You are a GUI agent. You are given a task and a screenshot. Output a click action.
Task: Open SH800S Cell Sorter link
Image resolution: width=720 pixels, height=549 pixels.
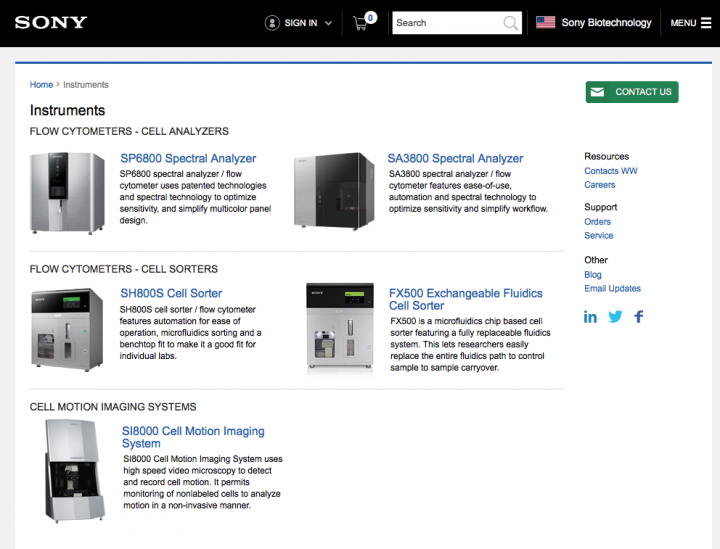pyautogui.click(x=171, y=293)
